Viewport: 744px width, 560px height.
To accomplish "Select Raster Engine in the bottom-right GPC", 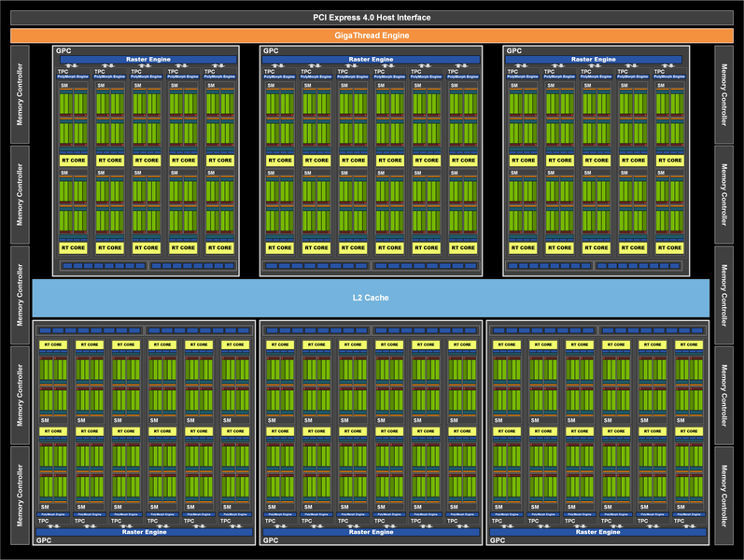I will coord(597,532).
